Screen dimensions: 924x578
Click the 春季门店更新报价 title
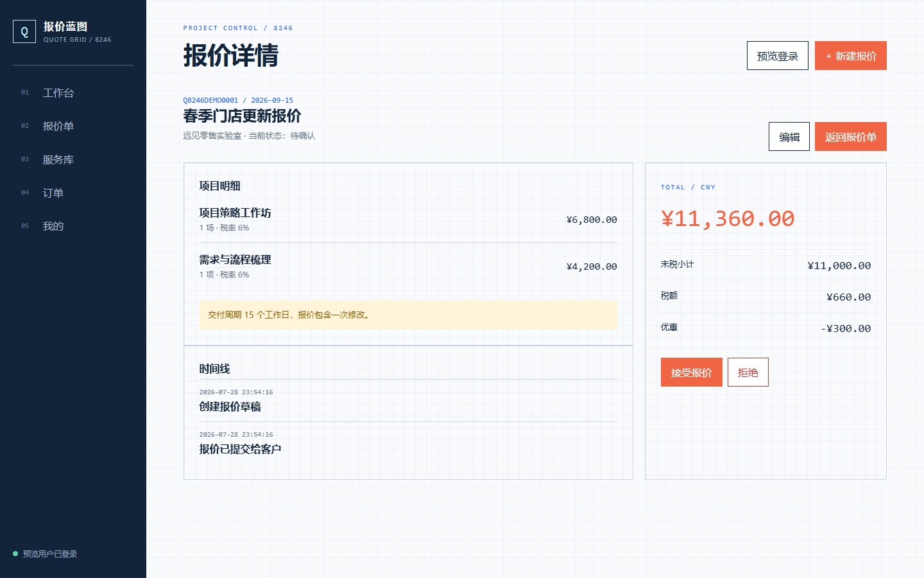[242, 116]
